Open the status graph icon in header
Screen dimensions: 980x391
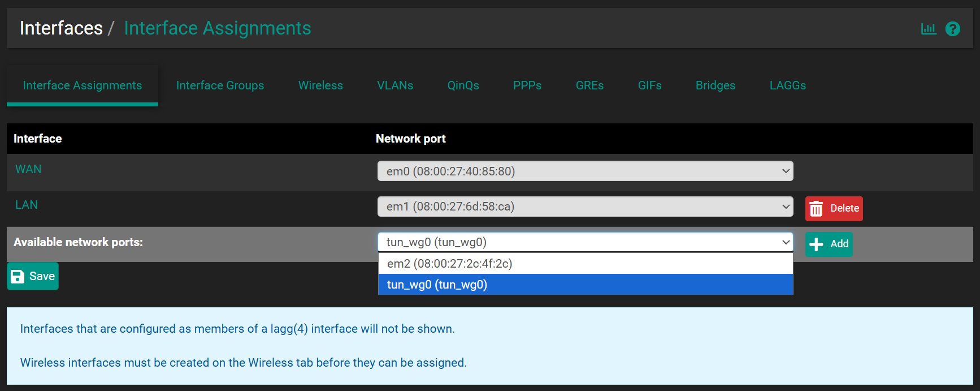pyautogui.click(x=929, y=29)
